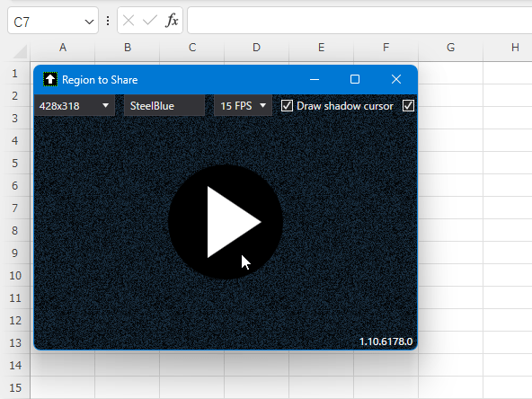Select the column G header
Screen dimensions: 532x399
(450, 48)
